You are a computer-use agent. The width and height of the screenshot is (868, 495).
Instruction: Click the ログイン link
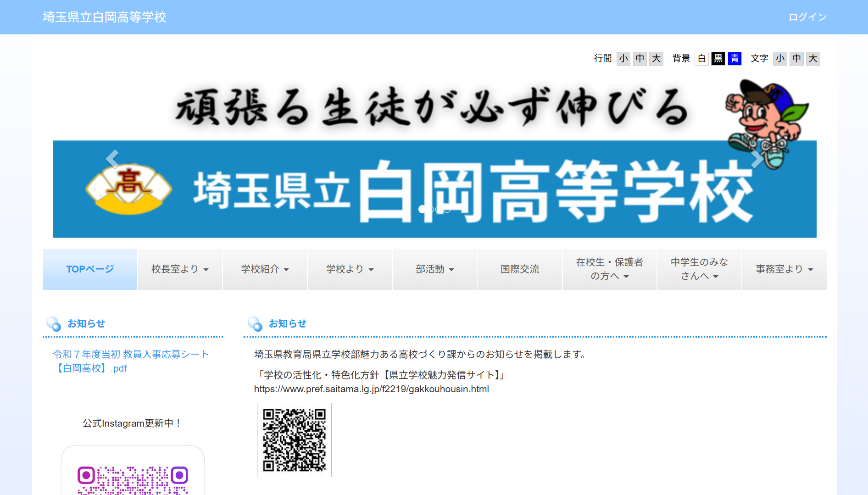point(807,17)
